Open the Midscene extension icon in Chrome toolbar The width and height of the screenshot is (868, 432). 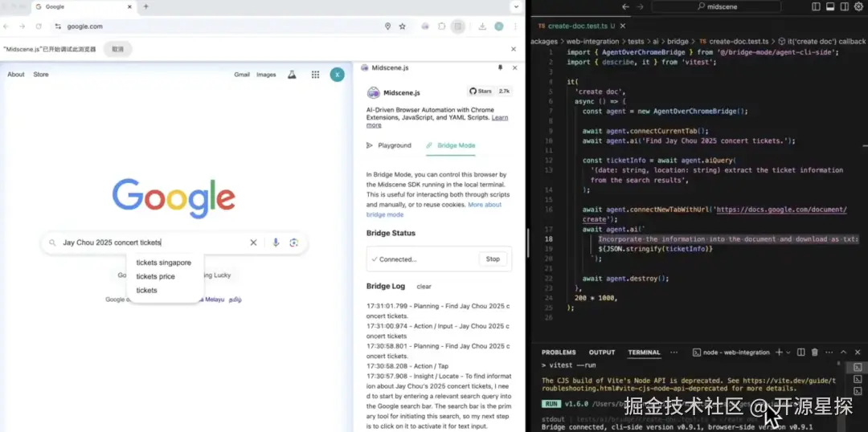(x=425, y=26)
